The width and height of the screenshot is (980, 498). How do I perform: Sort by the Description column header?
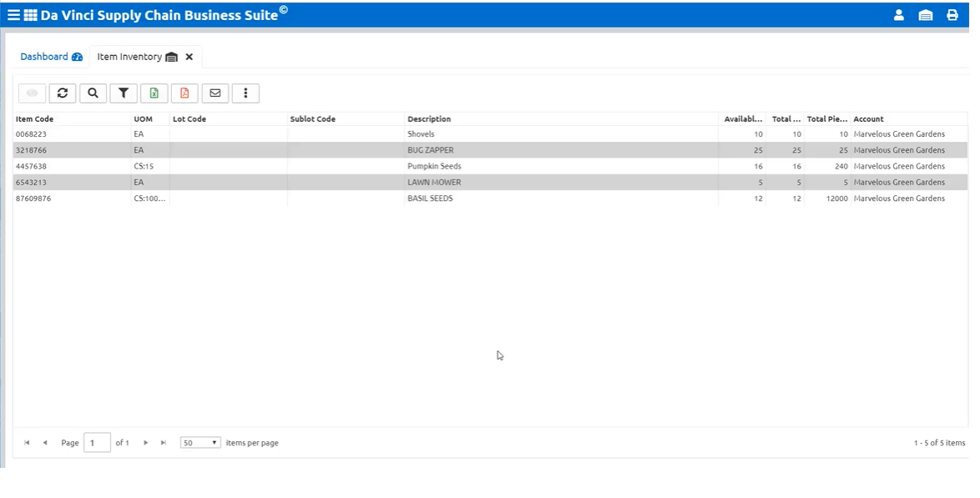tap(429, 119)
